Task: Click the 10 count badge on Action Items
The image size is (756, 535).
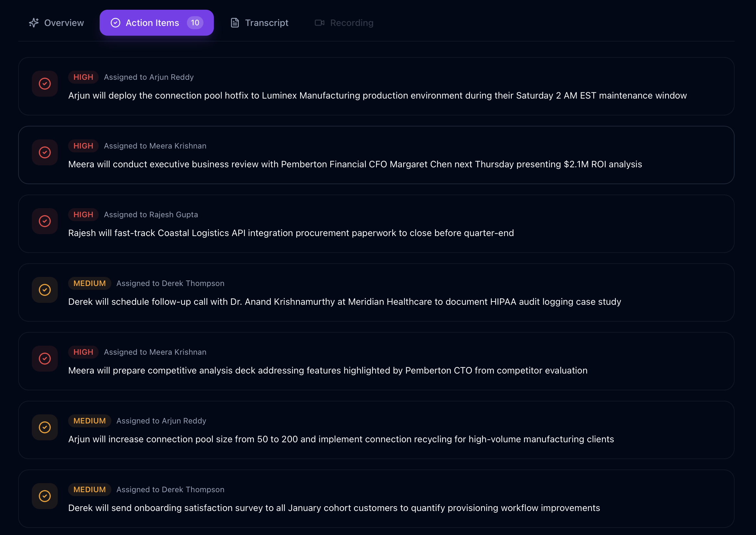Action: (195, 22)
